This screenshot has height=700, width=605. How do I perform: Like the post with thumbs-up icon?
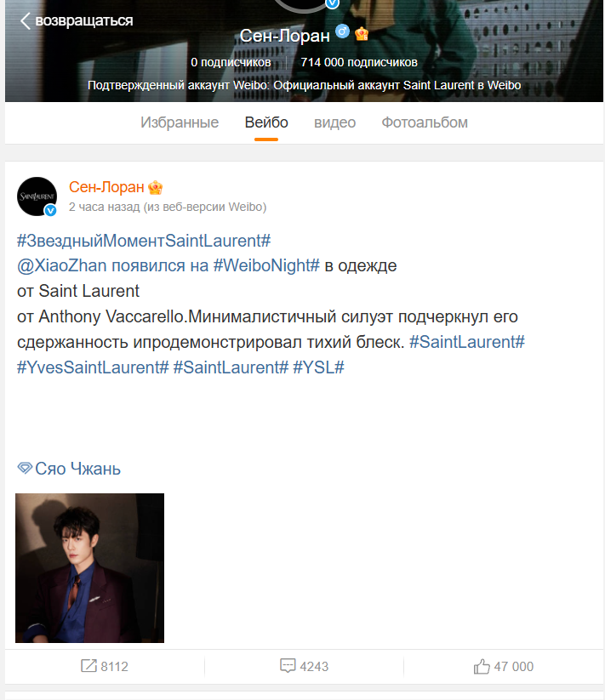(x=482, y=666)
